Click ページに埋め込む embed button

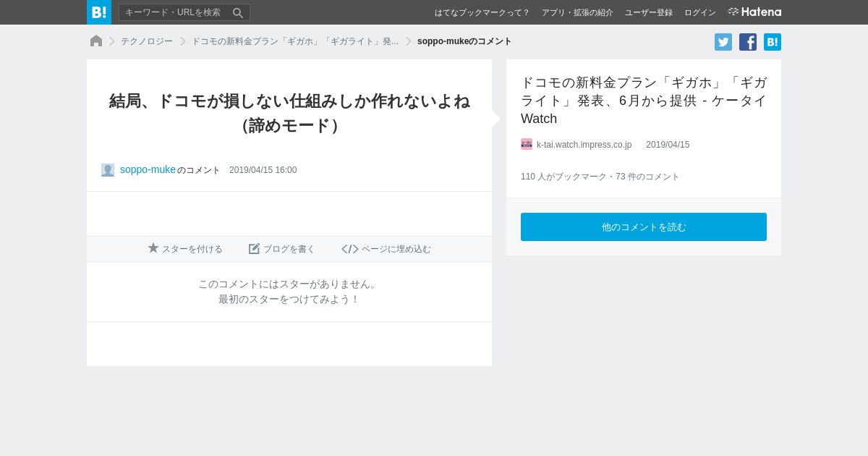(x=386, y=249)
